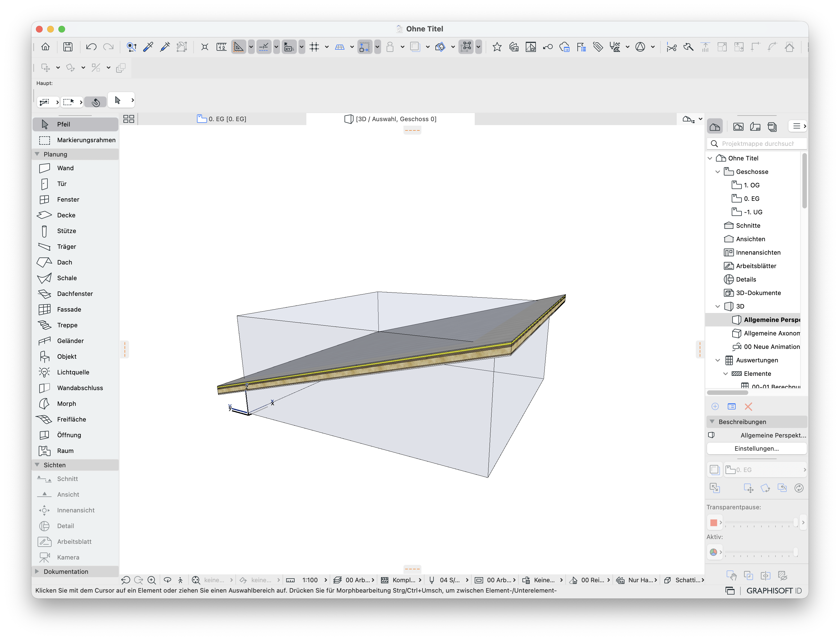Toggle the guide lines button in toolbar
840x640 pixels.
point(238,47)
